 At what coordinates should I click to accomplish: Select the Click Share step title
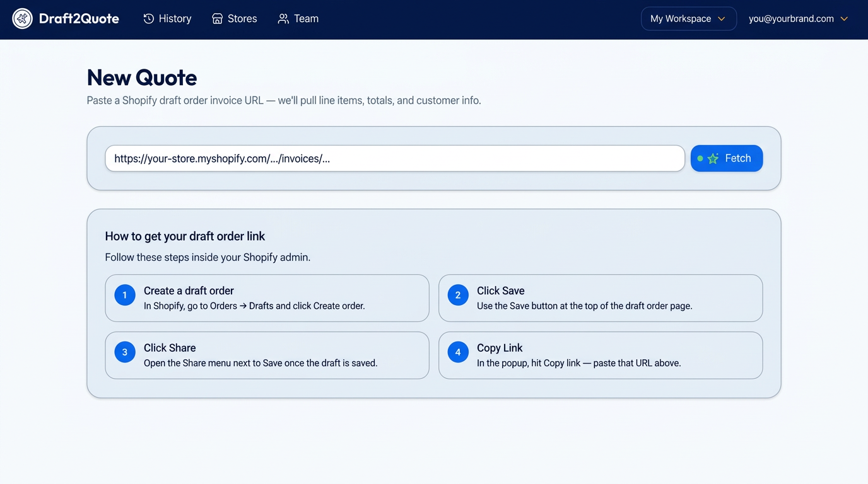[x=170, y=348]
